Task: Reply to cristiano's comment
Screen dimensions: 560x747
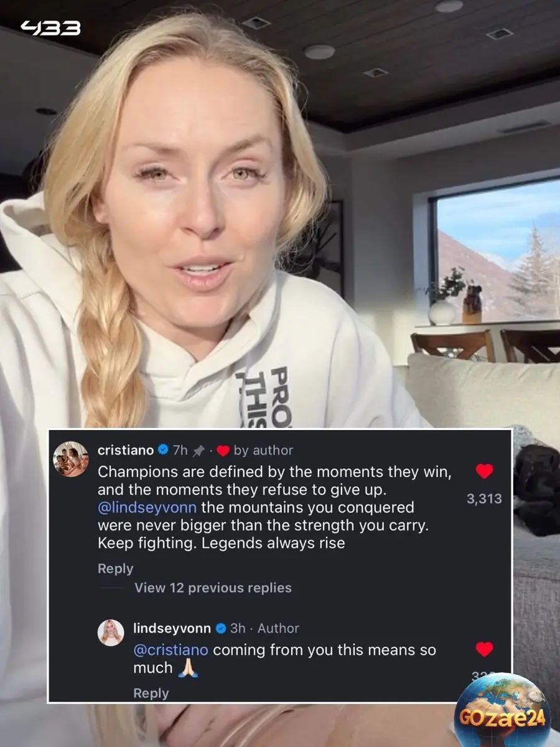Action: pos(115,568)
